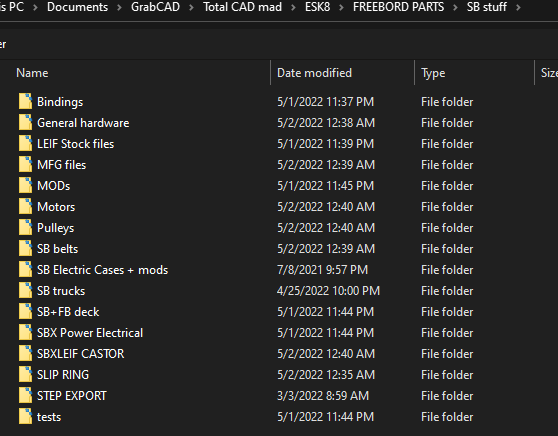This screenshot has height=436, width=558.
Task: Open the chevron before Documents breadcrumb
Action: pos(35,7)
